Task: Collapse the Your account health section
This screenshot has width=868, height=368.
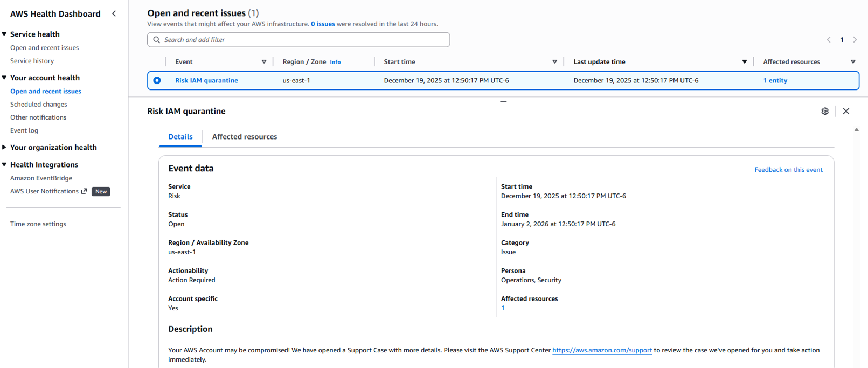Action: (x=4, y=78)
